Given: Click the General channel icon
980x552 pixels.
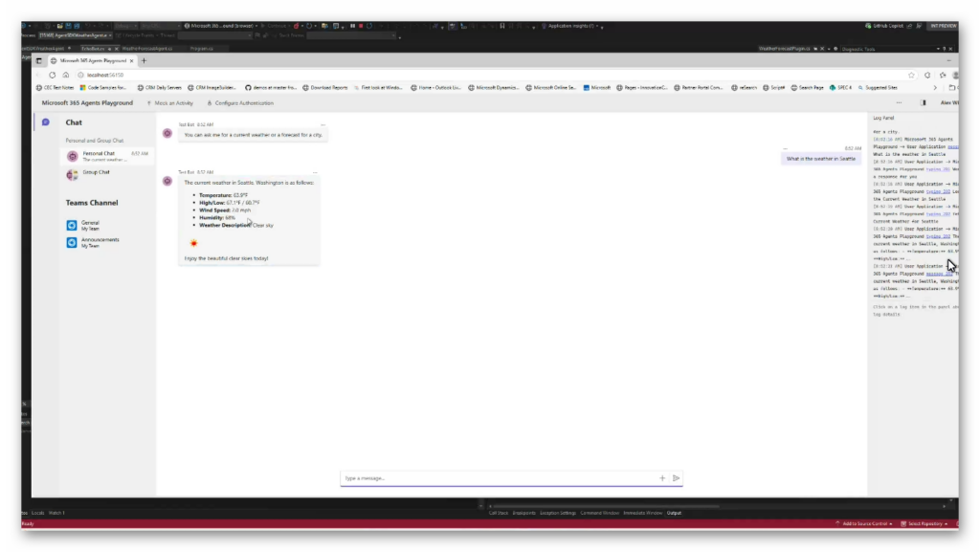Looking at the screenshot, I should click(x=72, y=226).
